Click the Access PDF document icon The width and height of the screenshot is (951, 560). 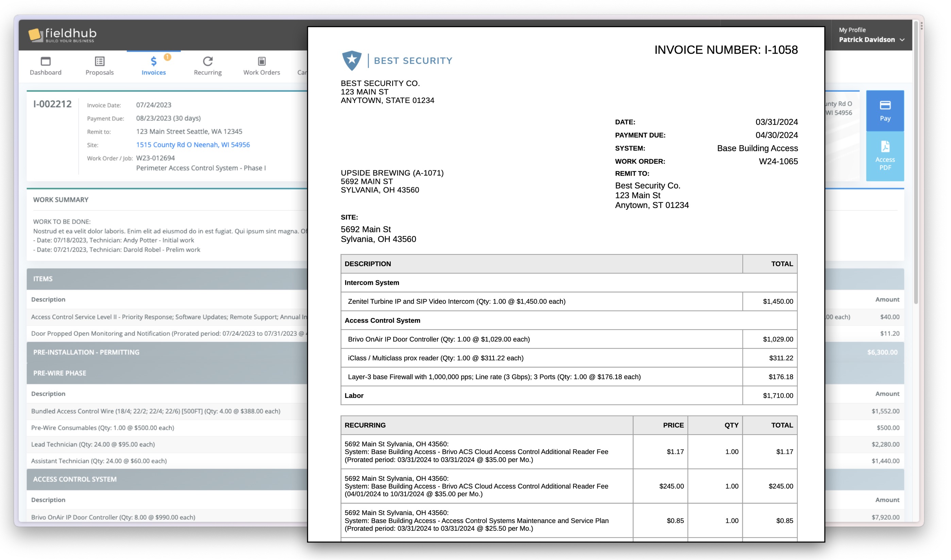point(885,146)
